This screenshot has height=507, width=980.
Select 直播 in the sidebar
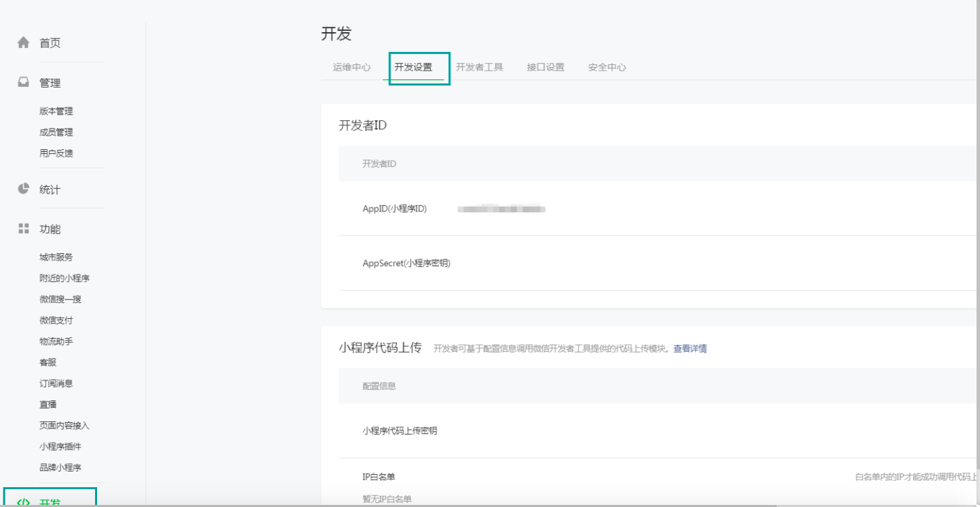(48, 404)
